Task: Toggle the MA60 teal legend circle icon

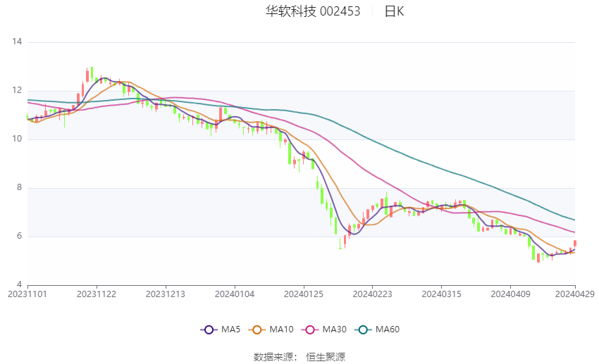Action: (x=364, y=330)
